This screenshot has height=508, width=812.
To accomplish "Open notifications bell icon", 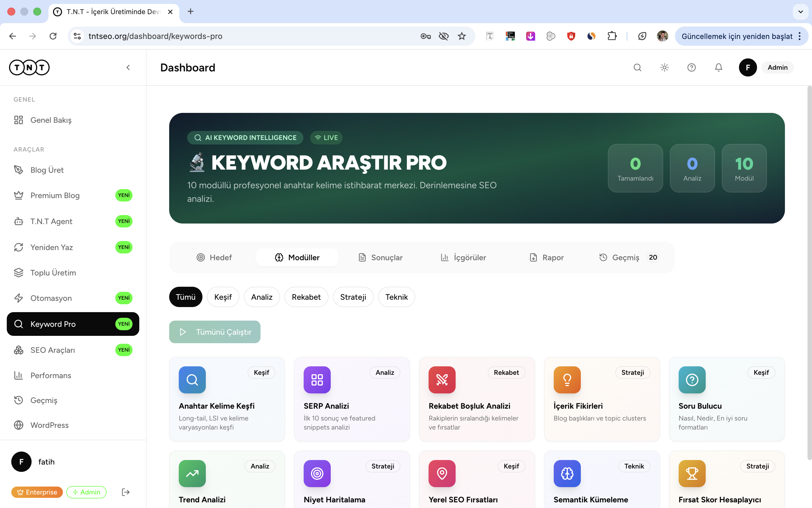I will 718,67.
